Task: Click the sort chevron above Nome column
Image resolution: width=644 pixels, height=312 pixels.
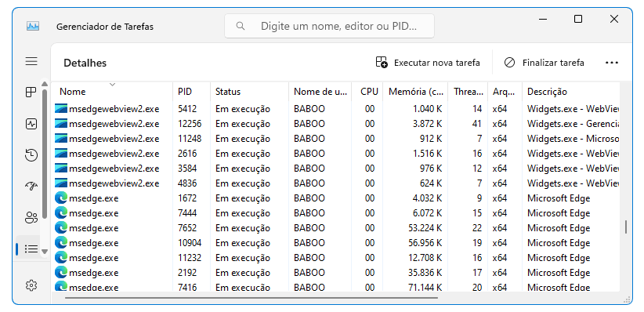Action: pos(112,85)
